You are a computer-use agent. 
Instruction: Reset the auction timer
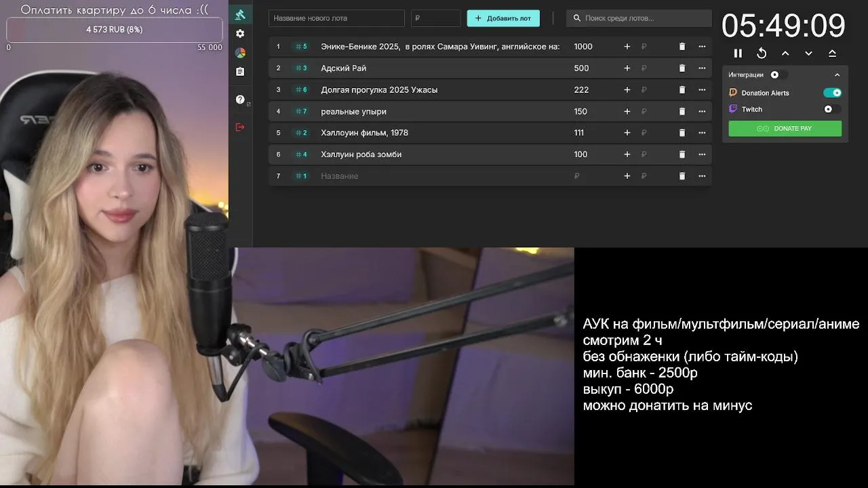[x=762, y=53]
